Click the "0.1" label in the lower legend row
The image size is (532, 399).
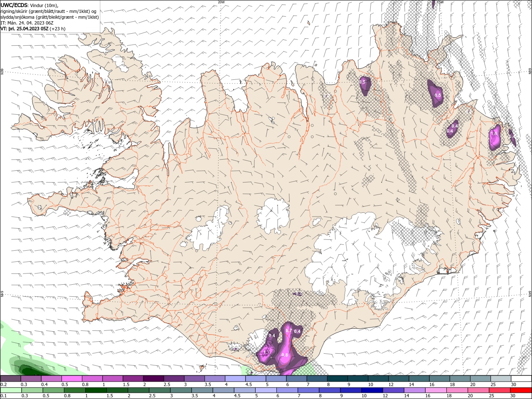(x=3, y=396)
